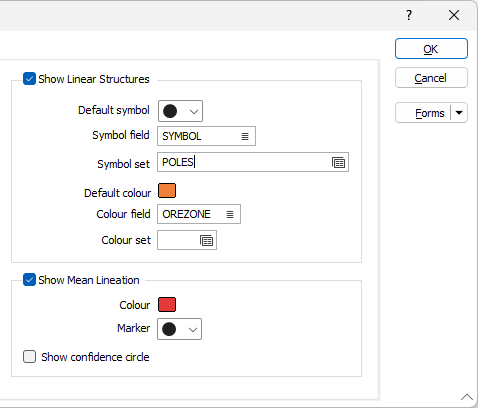
Task: Pick the red Mean Lineation colour swatch
Action: tap(167, 304)
